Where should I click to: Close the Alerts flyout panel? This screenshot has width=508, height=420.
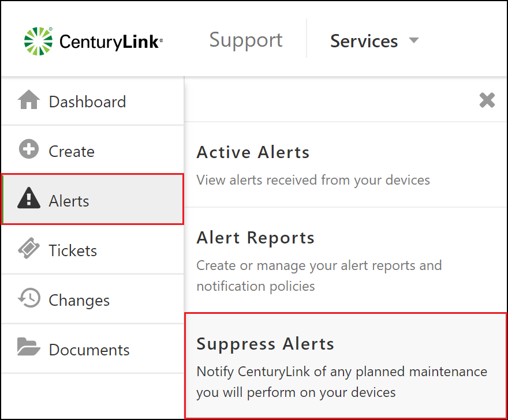pos(487,100)
